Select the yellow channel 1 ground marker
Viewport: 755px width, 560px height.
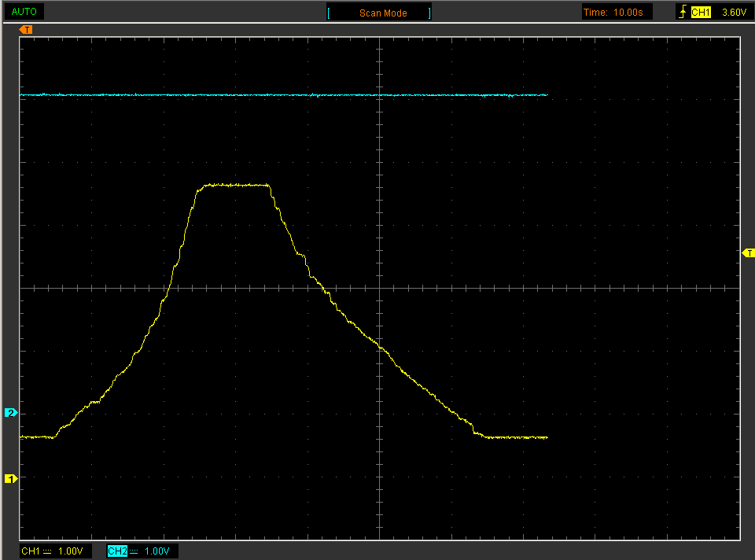point(11,479)
